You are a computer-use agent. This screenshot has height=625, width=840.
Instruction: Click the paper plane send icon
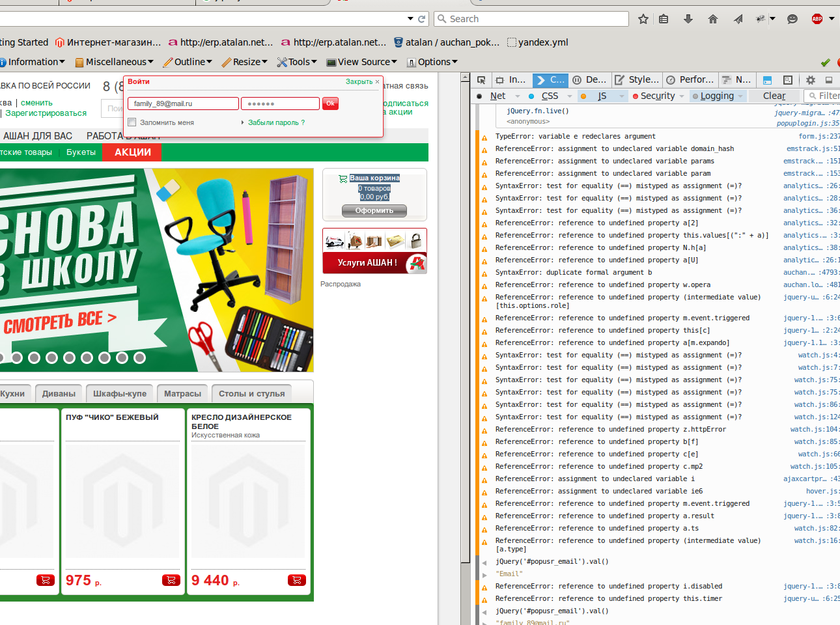click(738, 19)
